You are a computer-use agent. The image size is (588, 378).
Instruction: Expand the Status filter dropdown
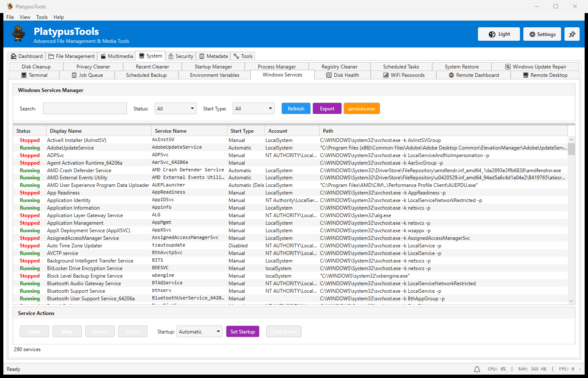175,109
